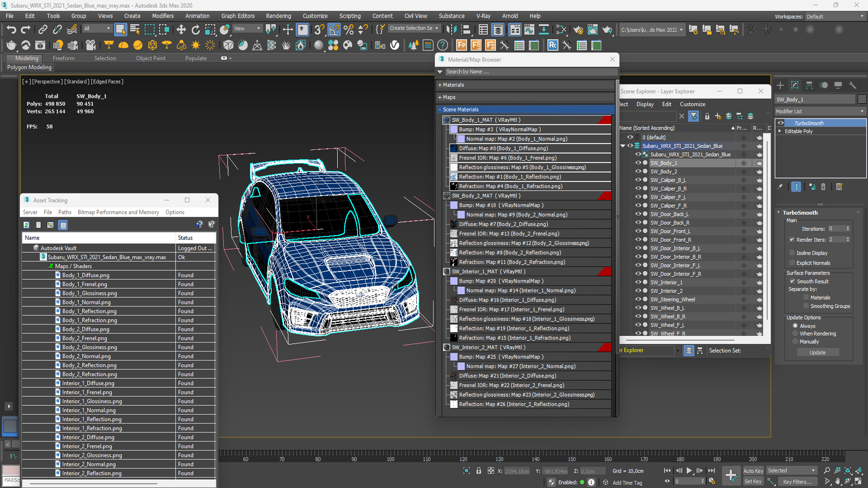Activate the Select Object tool
The width and height of the screenshot is (868, 488).
pyautogui.click(x=120, y=30)
